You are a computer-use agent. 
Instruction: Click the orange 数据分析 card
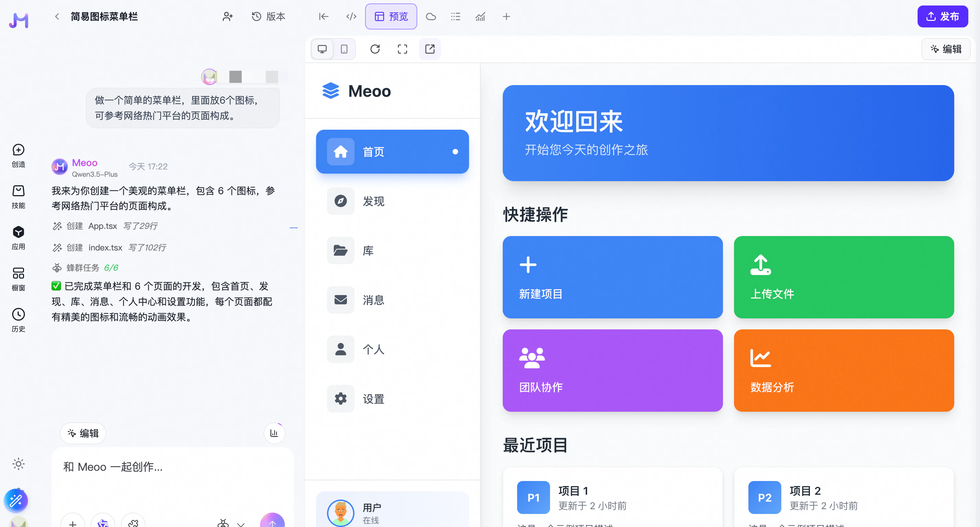[843, 370]
